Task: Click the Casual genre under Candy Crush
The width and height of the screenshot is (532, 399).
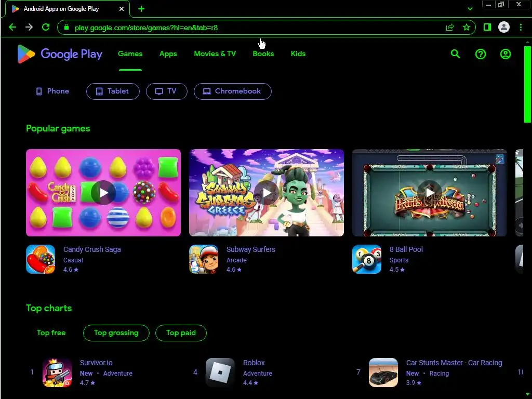Action: tap(73, 260)
